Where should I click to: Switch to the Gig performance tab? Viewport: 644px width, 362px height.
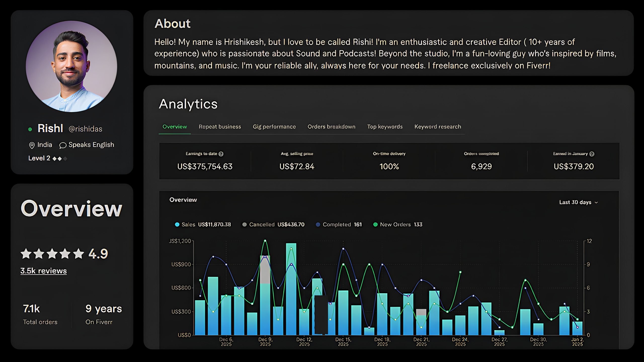274,127
